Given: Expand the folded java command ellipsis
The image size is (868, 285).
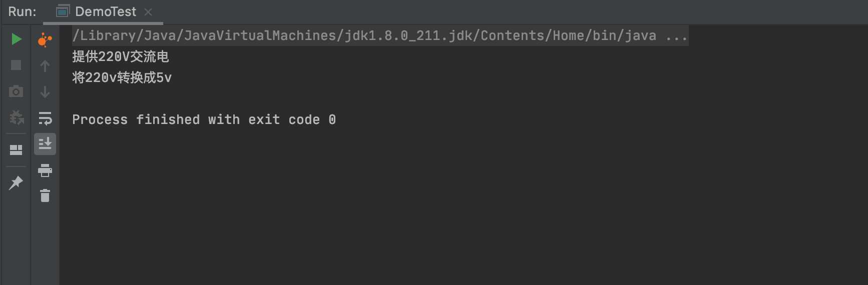Looking at the screenshot, I should pyautogui.click(x=676, y=35).
